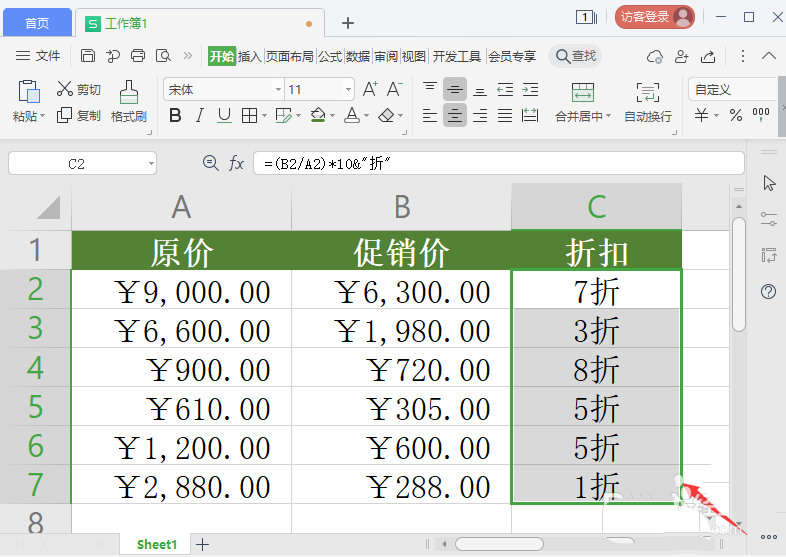Align text left horizontally
Image resolution: width=786 pixels, height=557 pixels.
coord(430,116)
